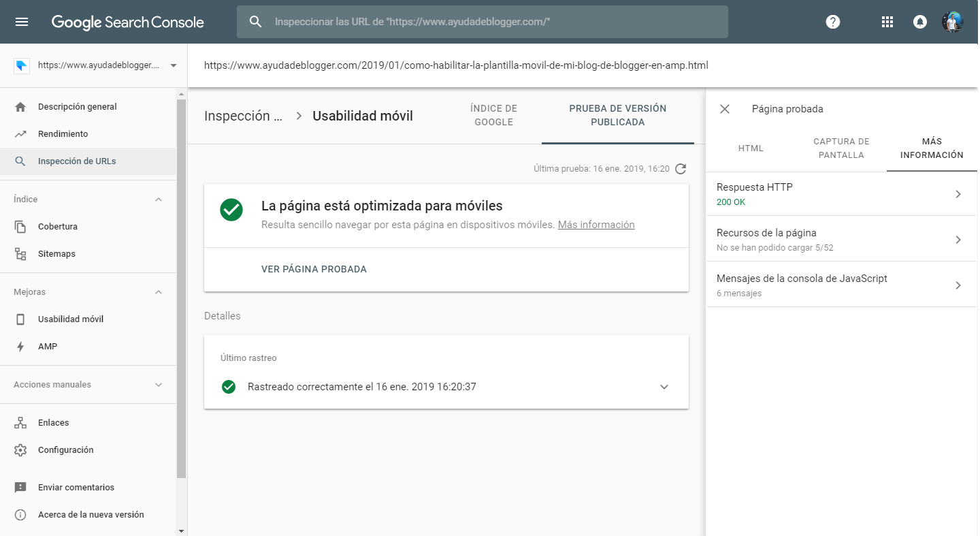
Task: Click the feedback icon for Enviar comentarios
Action: pyautogui.click(x=20, y=488)
